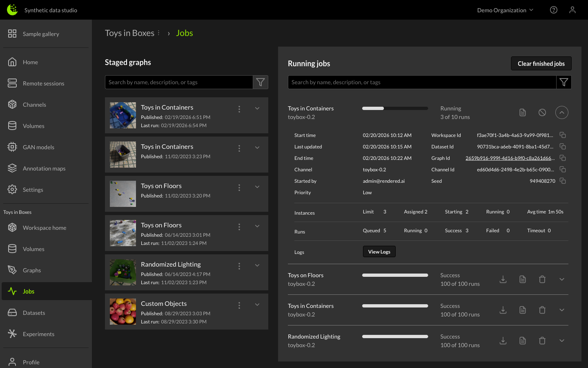588x368 pixels.
Task: Copy the Seed value
Action: (562, 181)
